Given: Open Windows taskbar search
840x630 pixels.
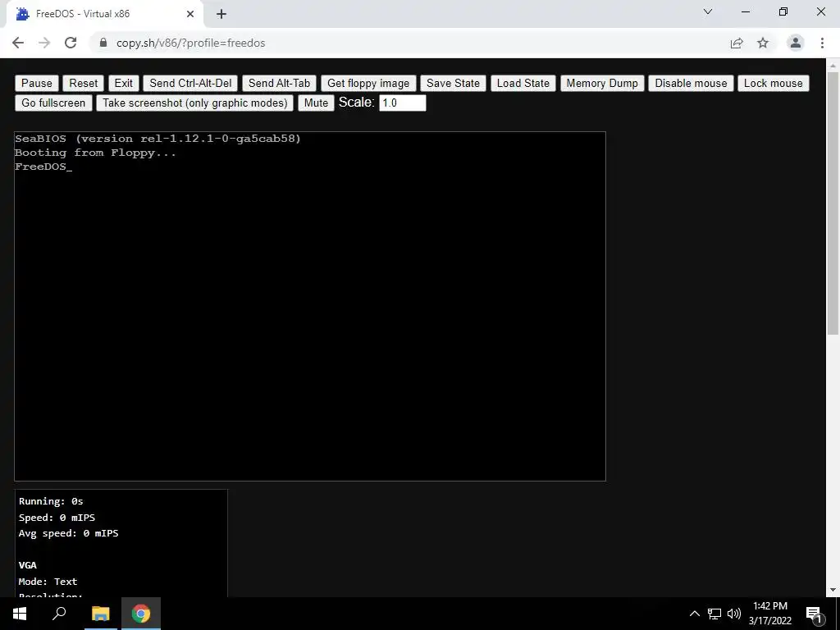Looking at the screenshot, I should coord(59,614).
